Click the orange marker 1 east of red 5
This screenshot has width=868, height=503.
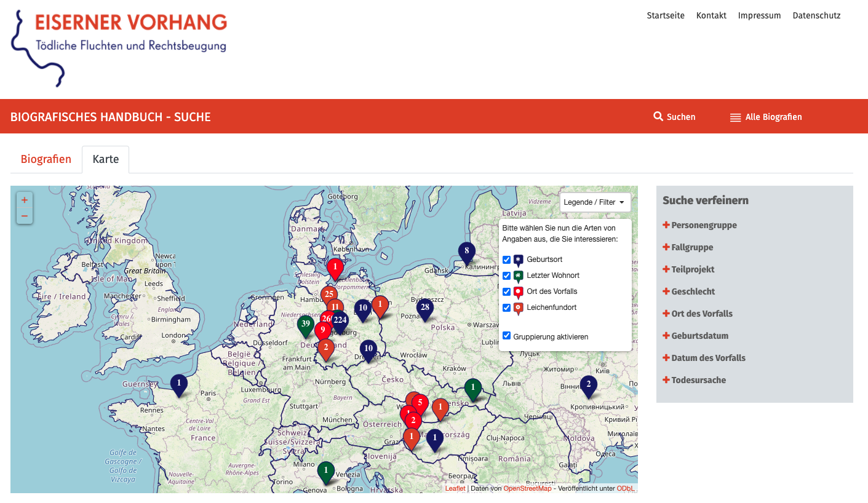click(x=440, y=408)
